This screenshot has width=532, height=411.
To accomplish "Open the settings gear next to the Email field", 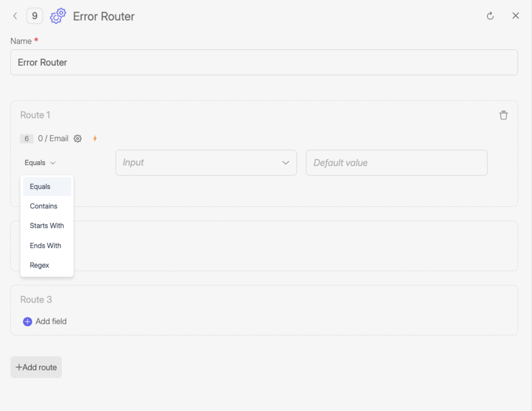I will [77, 138].
